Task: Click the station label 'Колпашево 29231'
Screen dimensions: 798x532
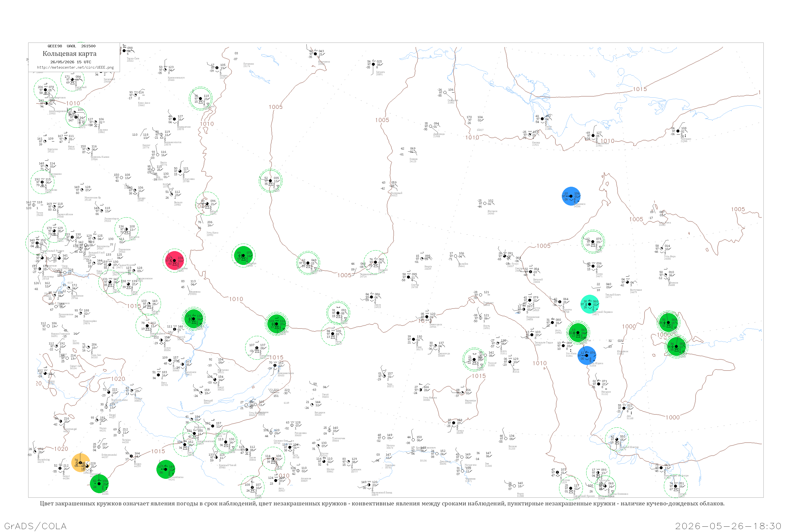Action: click(55, 175)
